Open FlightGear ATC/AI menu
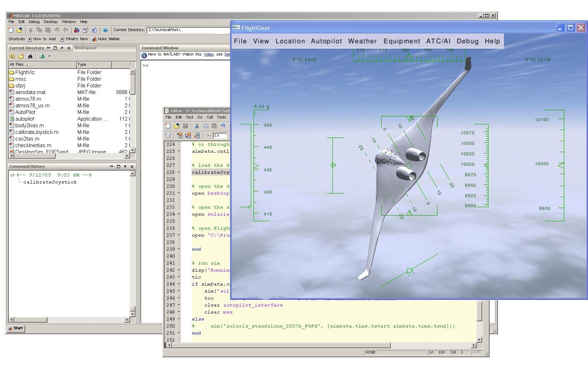Viewport: 588px width, 367px height. click(x=438, y=41)
